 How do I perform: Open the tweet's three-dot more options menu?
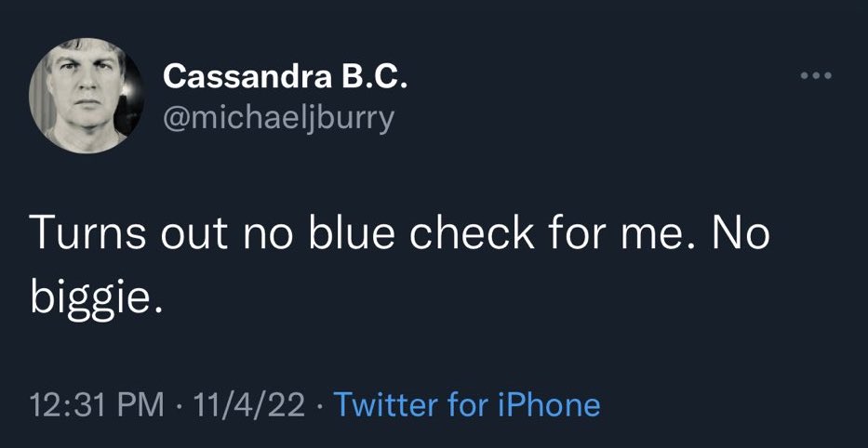tap(816, 78)
